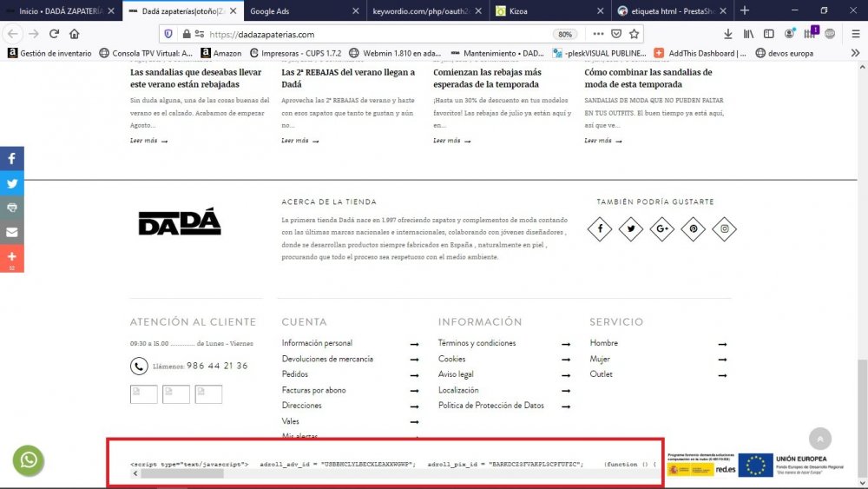
Task: Share on Facebook from left sidebar
Action: pyautogui.click(x=11, y=159)
